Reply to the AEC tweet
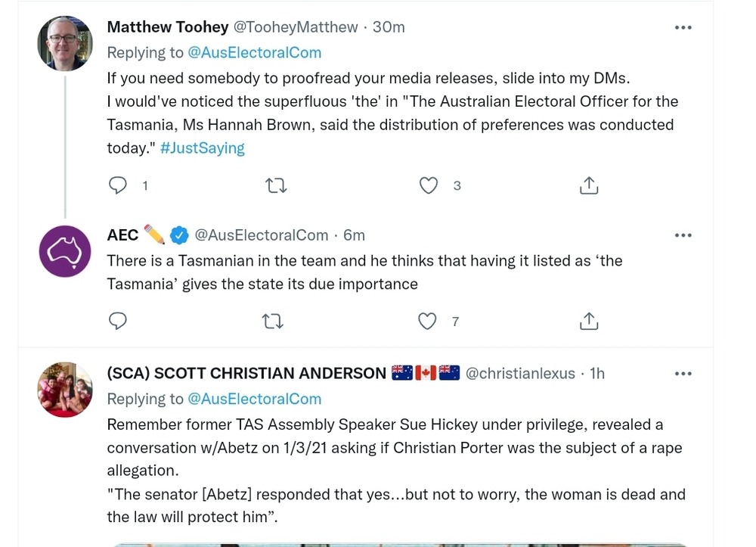The width and height of the screenshot is (756, 547). tap(118, 322)
